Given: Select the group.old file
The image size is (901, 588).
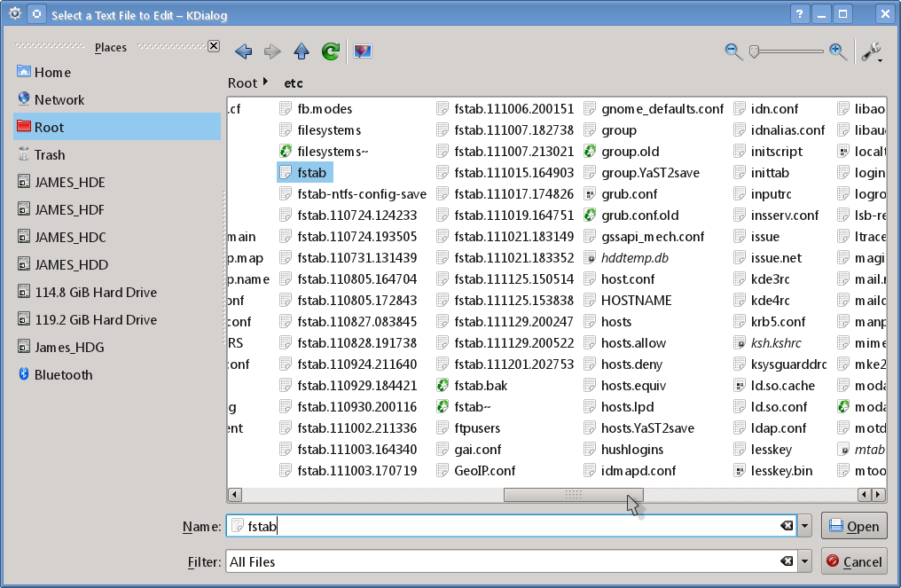Looking at the screenshot, I should click(622, 152).
